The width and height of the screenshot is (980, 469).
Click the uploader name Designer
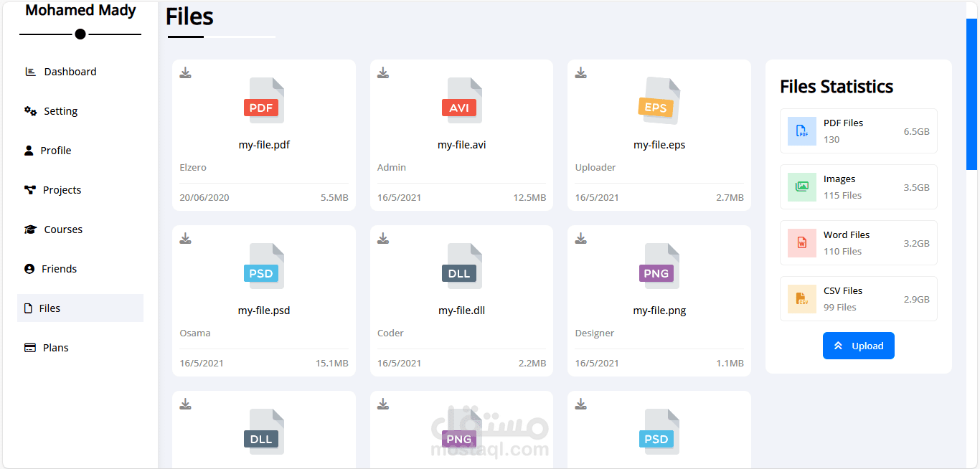[595, 333]
